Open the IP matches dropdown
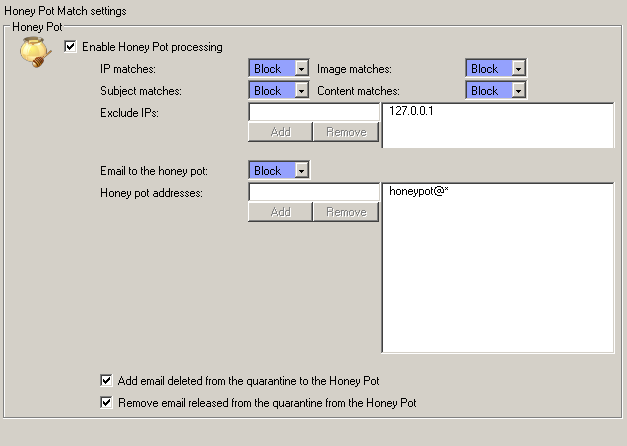The image size is (627, 446). (301, 69)
